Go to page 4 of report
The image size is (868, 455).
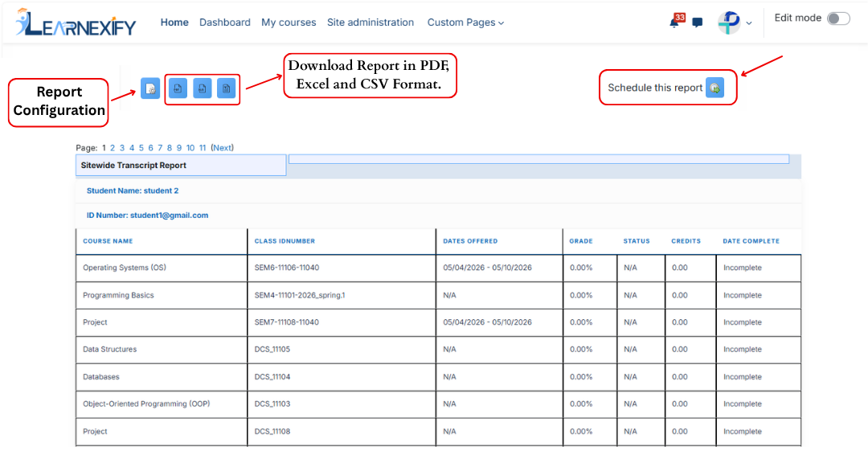pos(132,148)
